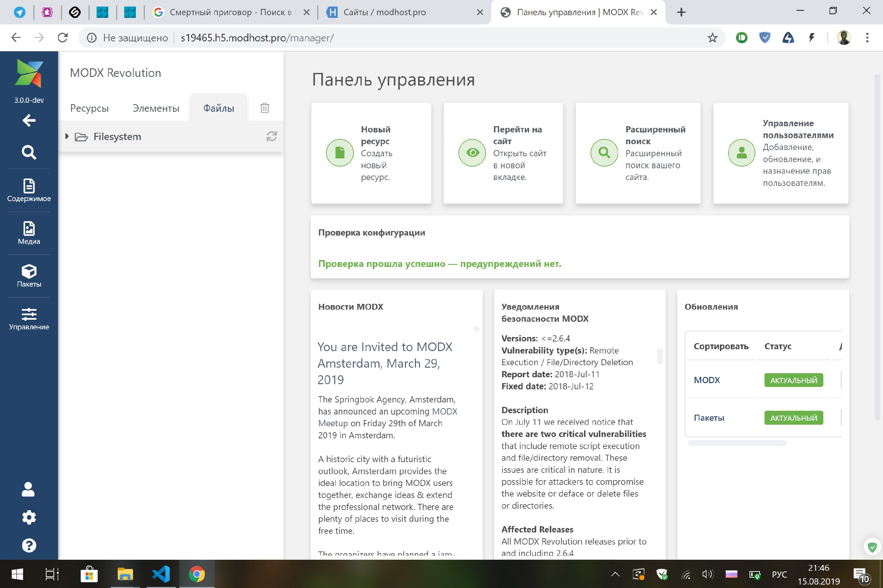Screen dimensions: 883x588
Task: Open File Explorer from the taskbar
Action: [x=125, y=574]
